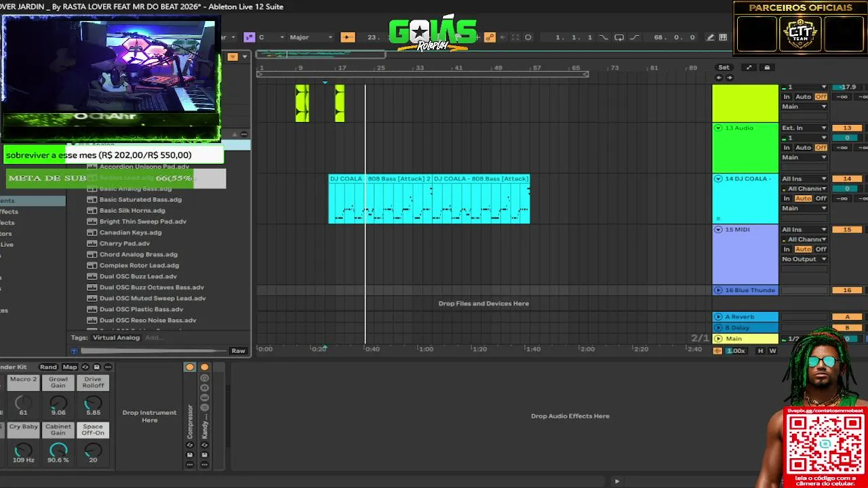Image resolution: width=868 pixels, height=488 pixels.
Task: Toggle the orange Automation Arm icon
Action: click(x=490, y=37)
